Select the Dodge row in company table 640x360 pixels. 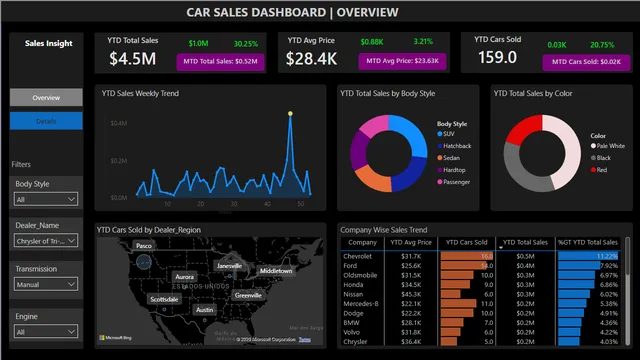pyautogui.click(x=480, y=313)
